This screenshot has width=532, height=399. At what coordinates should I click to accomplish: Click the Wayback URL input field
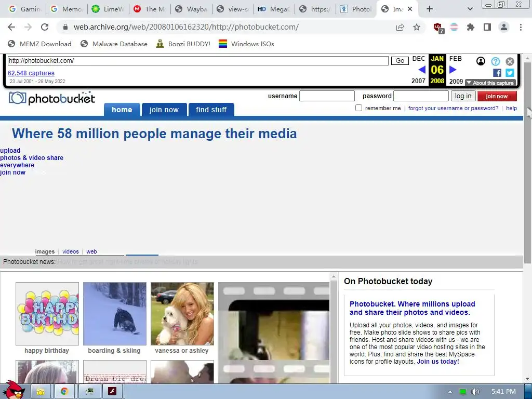[198, 61]
